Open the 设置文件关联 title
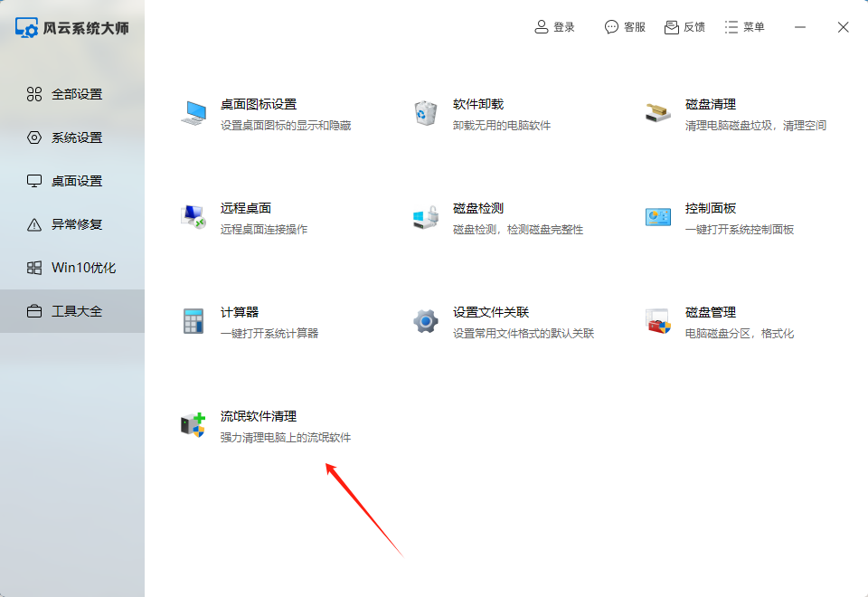 [491, 312]
